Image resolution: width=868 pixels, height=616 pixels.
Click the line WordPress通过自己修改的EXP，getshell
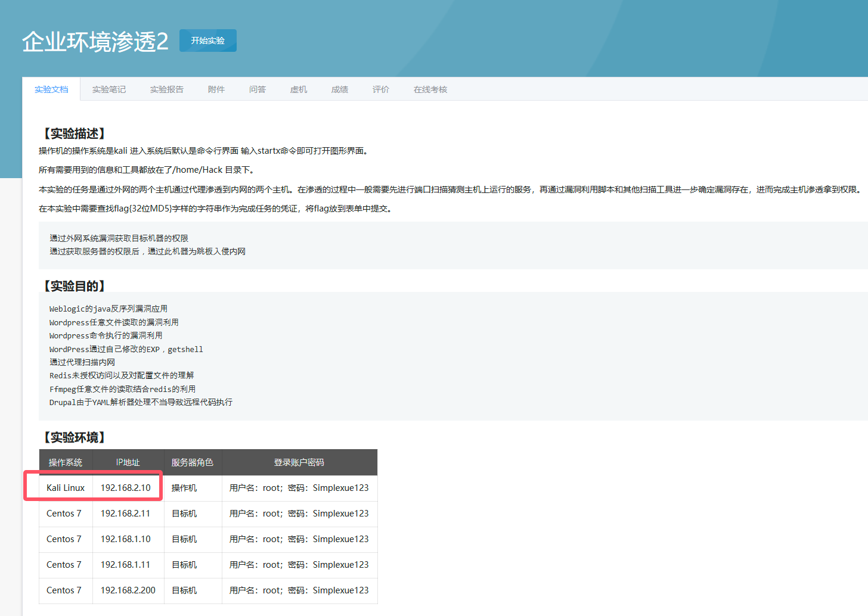[x=126, y=349]
